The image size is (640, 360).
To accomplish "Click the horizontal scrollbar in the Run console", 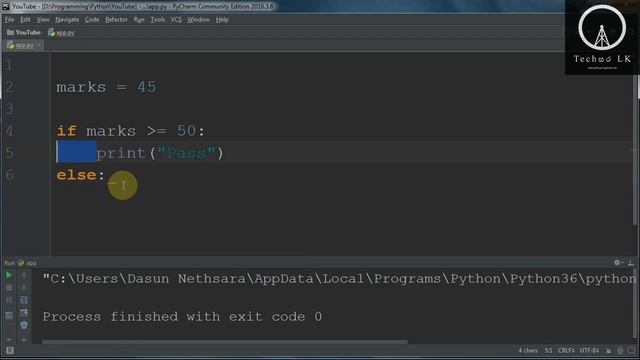I will click(224, 342).
